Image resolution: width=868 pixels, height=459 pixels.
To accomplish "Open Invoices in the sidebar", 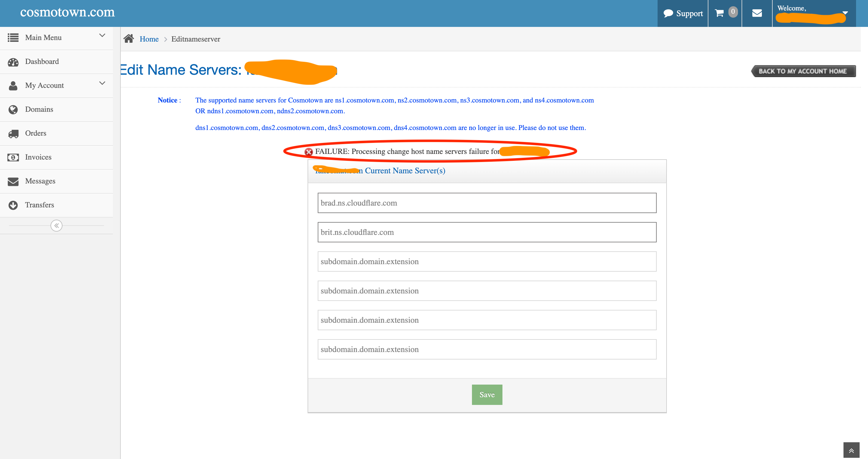I will 38,157.
